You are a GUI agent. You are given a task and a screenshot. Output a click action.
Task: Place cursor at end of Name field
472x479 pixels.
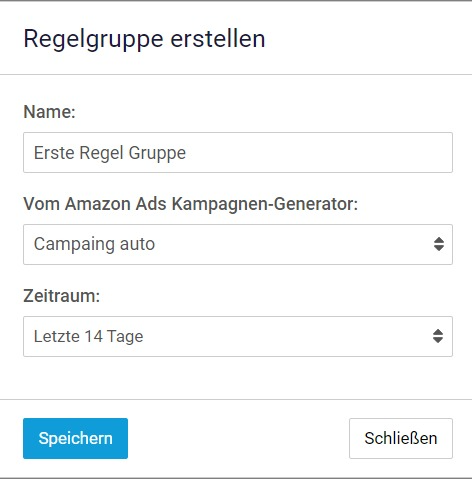pyautogui.click(x=192, y=153)
